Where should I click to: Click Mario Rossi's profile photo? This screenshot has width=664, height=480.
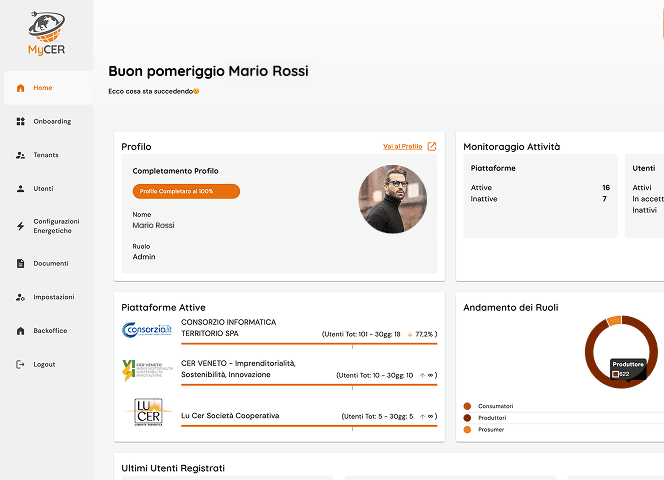pos(392,199)
